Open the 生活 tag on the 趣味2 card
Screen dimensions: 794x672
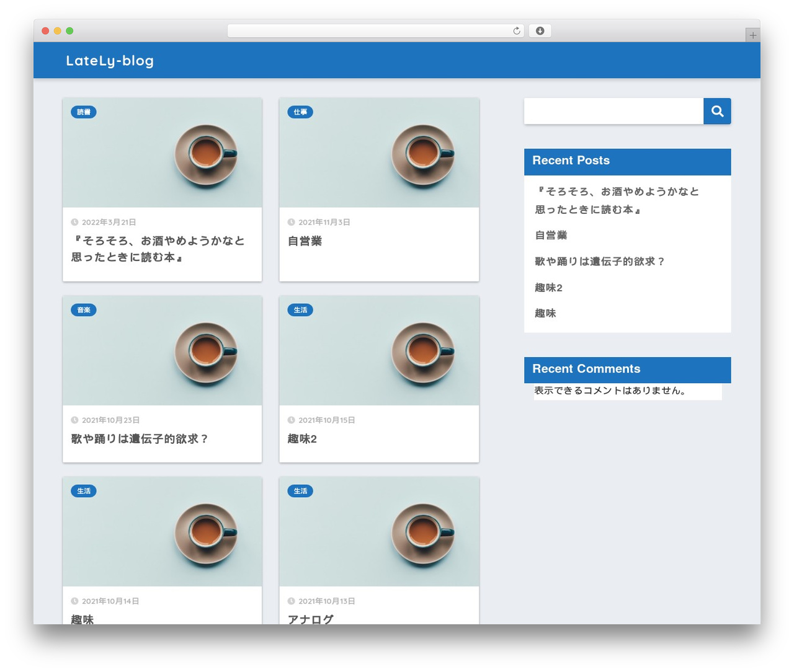pyautogui.click(x=300, y=310)
